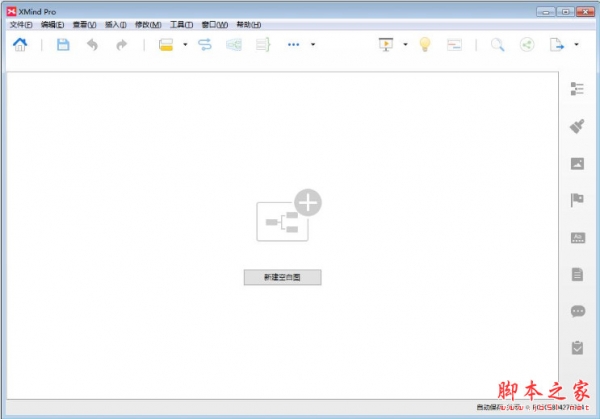Click the Save floppy disk icon
Screen dimensions: 600x419
[x=63, y=45]
